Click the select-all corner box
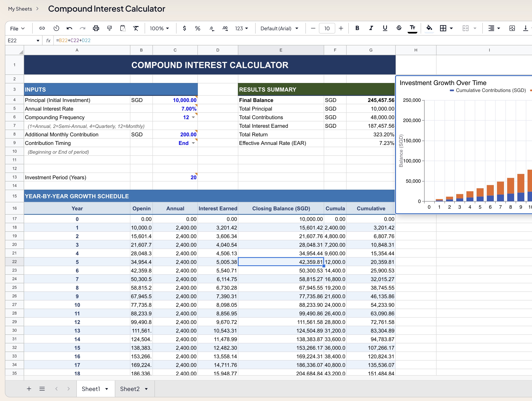The width and height of the screenshot is (532, 401). coord(15,50)
